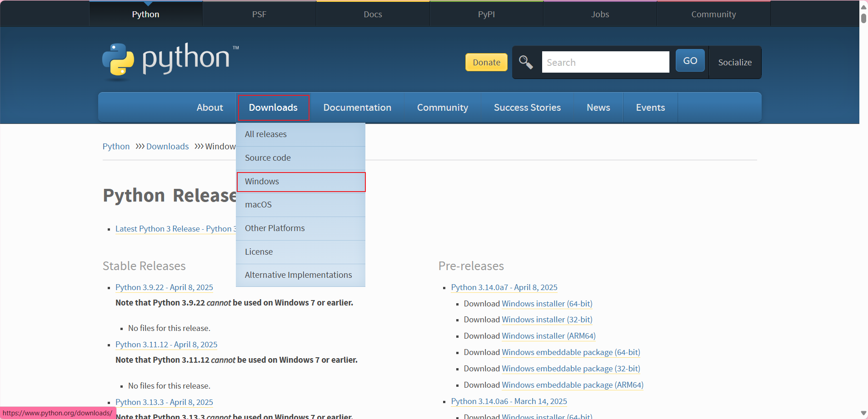The width and height of the screenshot is (868, 419).
Task: Open the Community item in main navigation
Action: click(x=443, y=108)
